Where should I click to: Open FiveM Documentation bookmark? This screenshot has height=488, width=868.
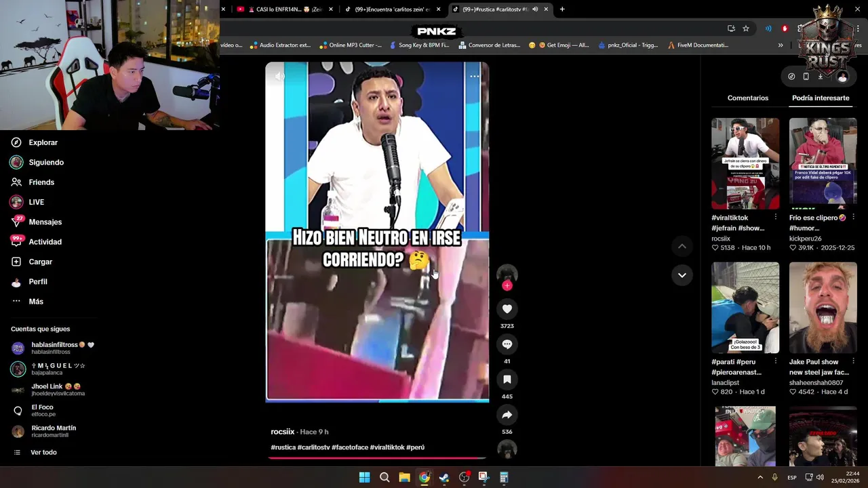(698, 45)
